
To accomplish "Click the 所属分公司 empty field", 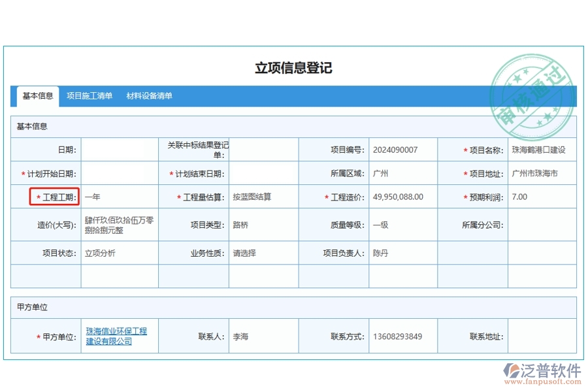I will coord(542,225).
